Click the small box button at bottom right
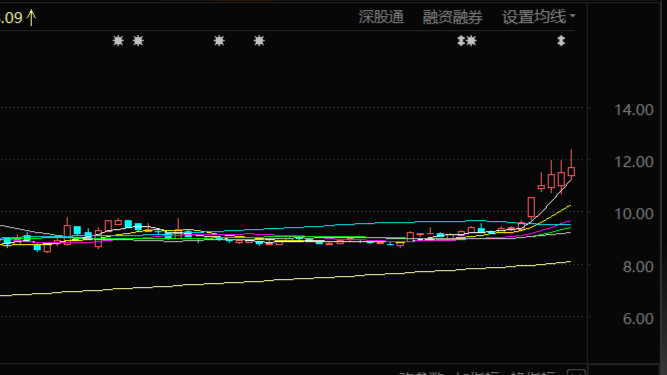667x375 pixels. pyautogui.click(x=576, y=372)
